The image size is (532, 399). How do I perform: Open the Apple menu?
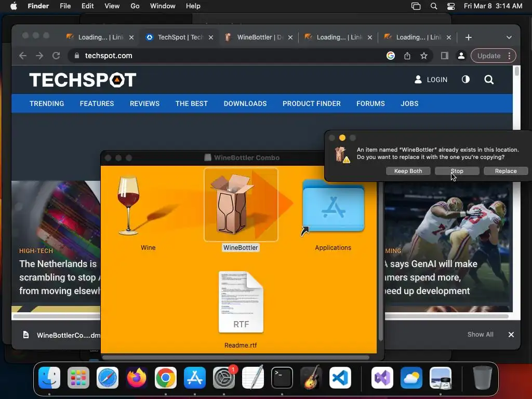pyautogui.click(x=14, y=6)
